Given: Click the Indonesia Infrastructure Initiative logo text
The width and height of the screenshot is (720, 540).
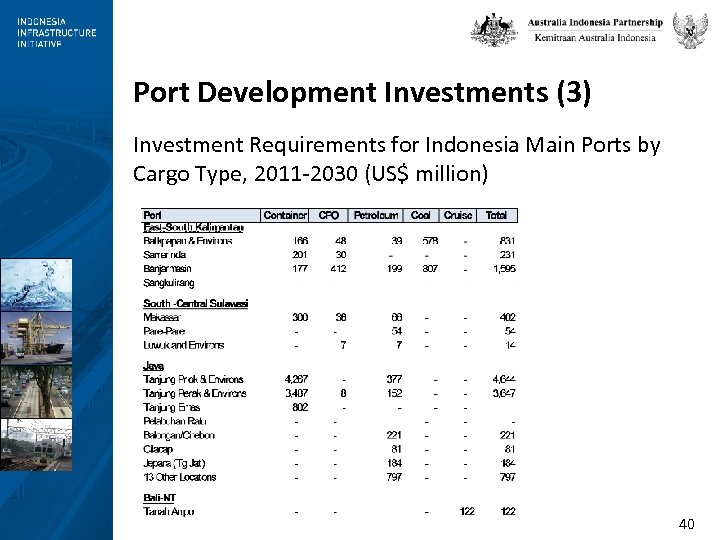Looking at the screenshot, I should click(x=56, y=33).
